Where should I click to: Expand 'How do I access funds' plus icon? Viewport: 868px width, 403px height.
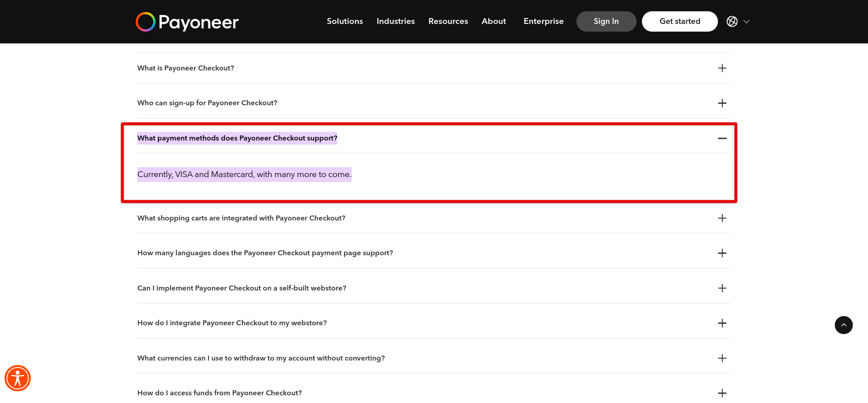point(722,393)
